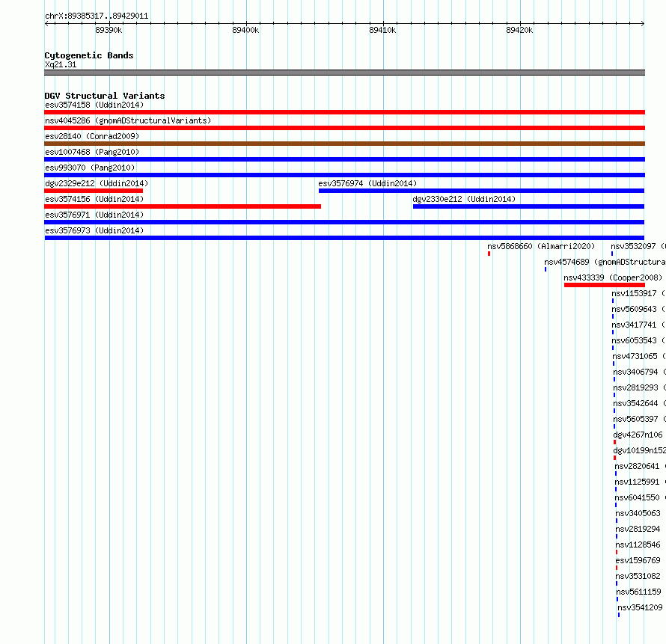Click the nsv3541209 variant label
Screen dimensions: 666x644
pyautogui.click(x=640, y=607)
